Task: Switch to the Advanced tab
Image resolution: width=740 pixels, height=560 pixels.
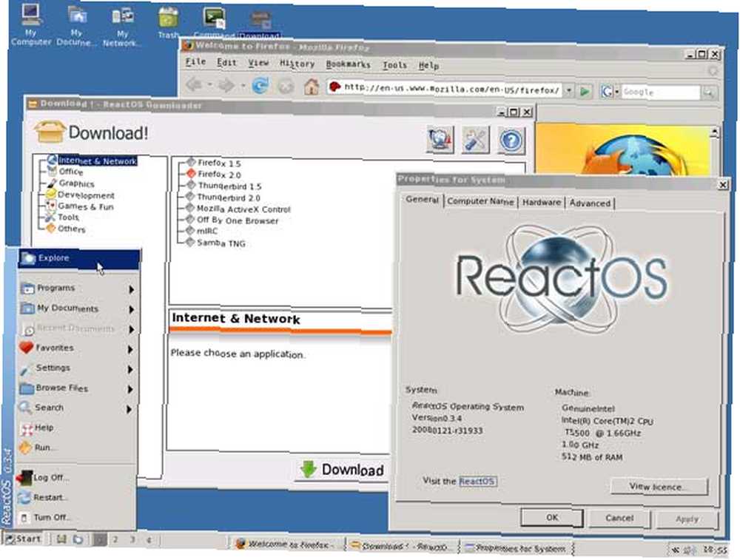Action: (590, 203)
